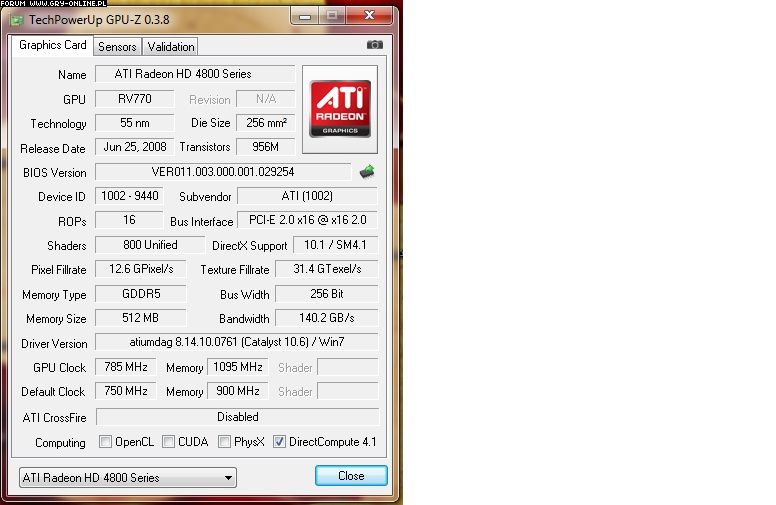Viewport: 776px width, 505px height.
Task: Uncheck the DirectCompute 4.1 checkbox
Action: click(279, 442)
